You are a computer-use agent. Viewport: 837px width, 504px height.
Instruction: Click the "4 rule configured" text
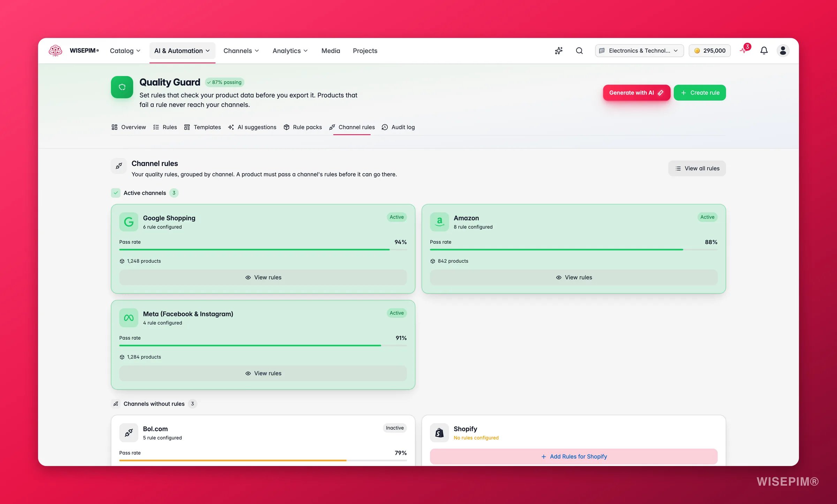click(163, 323)
